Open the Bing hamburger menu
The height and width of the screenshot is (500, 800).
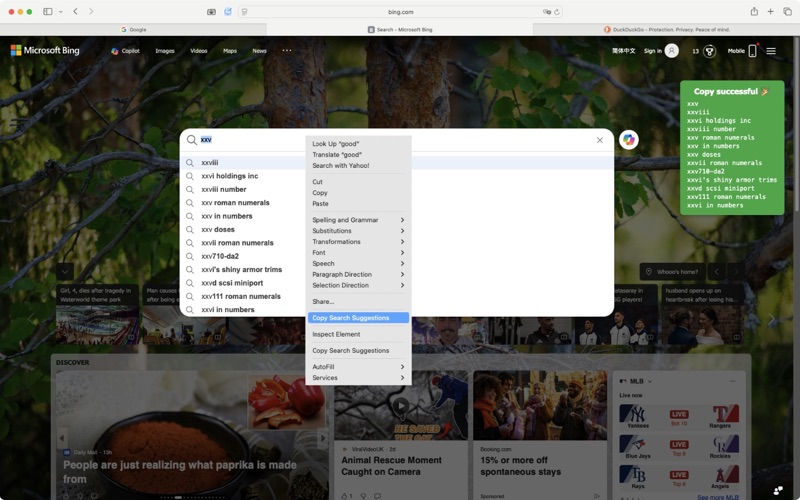(x=771, y=51)
